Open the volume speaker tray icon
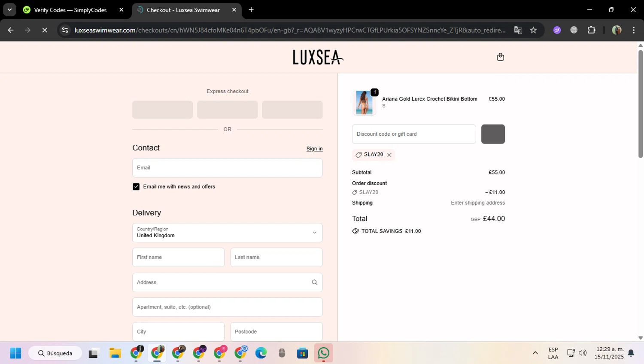The image size is (644, 364). tap(583, 353)
